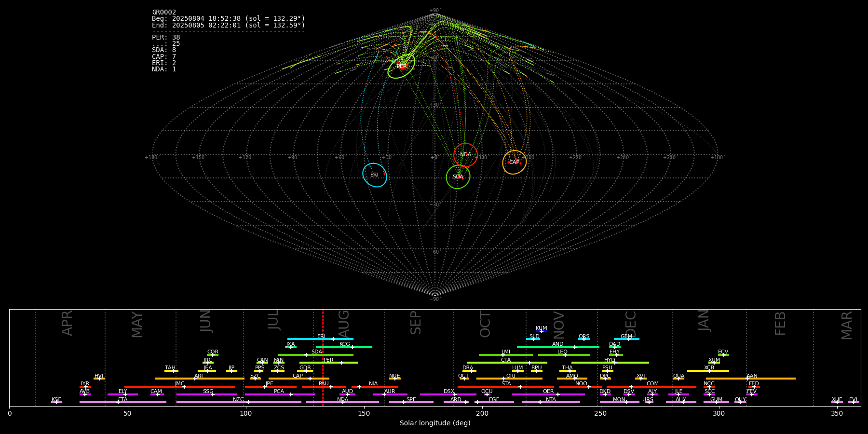Click the HYD shower bar
This screenshot has height=434, width=868.
pos(610,363)
